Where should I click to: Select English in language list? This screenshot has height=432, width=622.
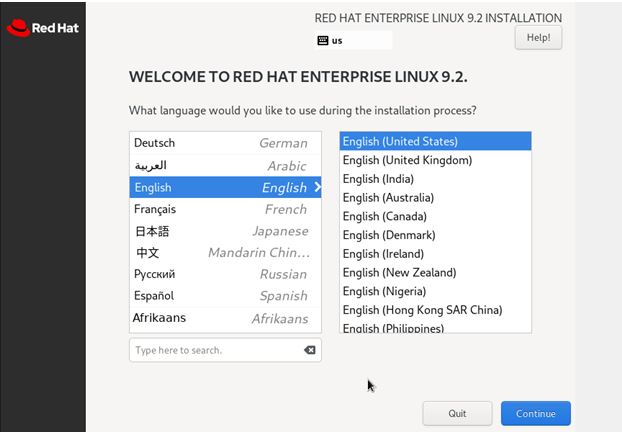225,187
